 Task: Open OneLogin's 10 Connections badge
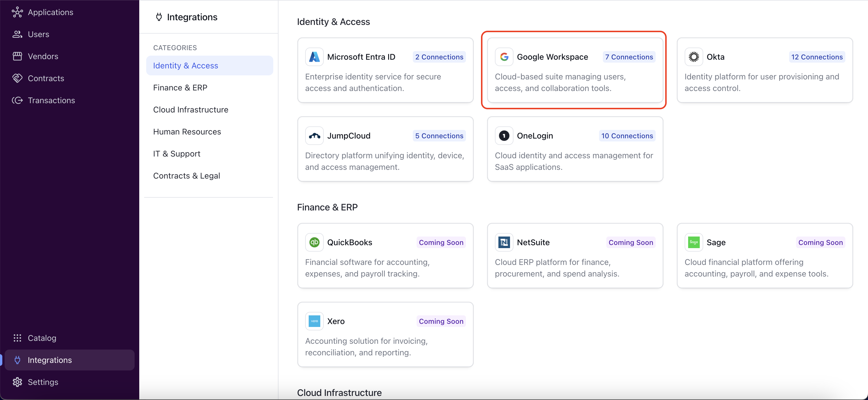click(627, 136)
